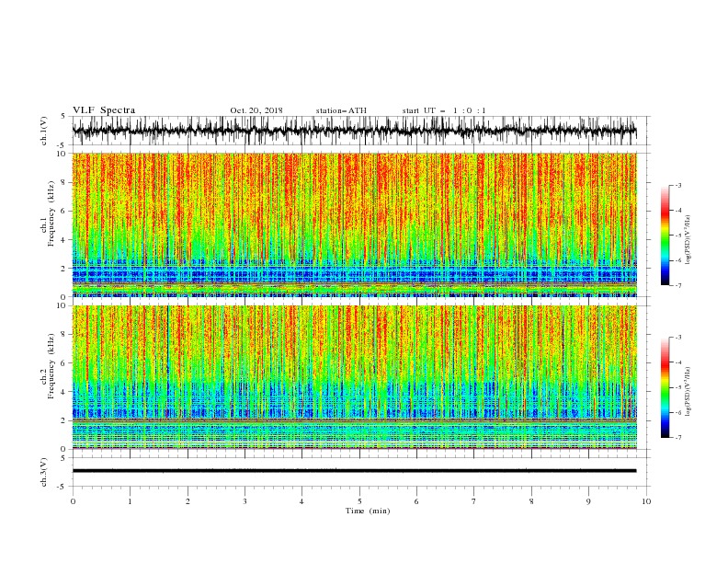
Task: Click the "6" kHz tick on ch.1 frequency axis
Action: coord(64,212)
